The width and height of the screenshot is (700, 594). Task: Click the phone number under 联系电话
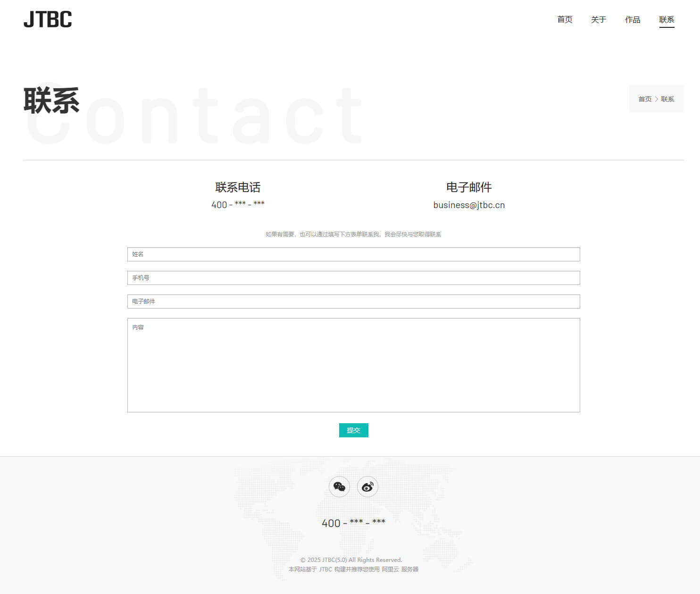238,205
